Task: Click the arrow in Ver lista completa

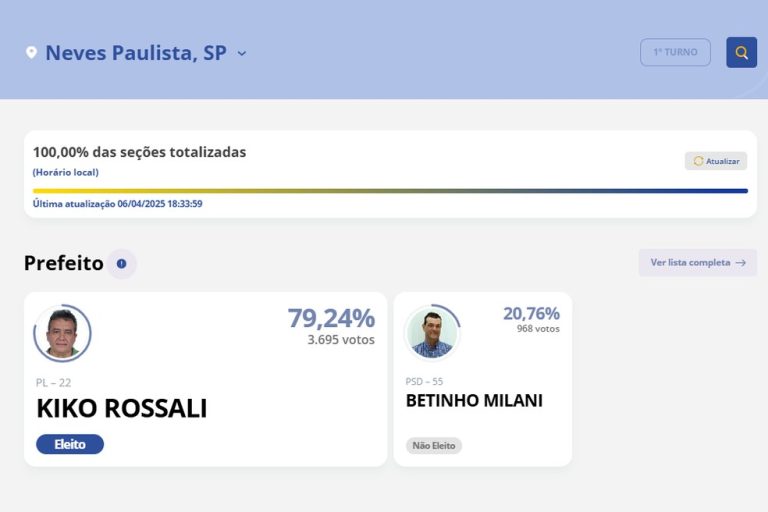Action: tap(741, 263)
